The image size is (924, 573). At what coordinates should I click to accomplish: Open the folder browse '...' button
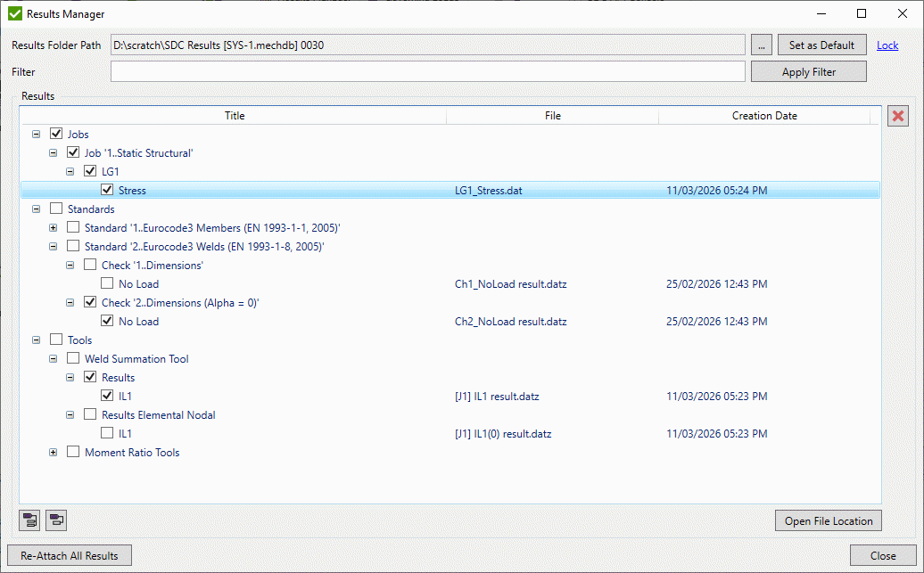tap(761, 45)
